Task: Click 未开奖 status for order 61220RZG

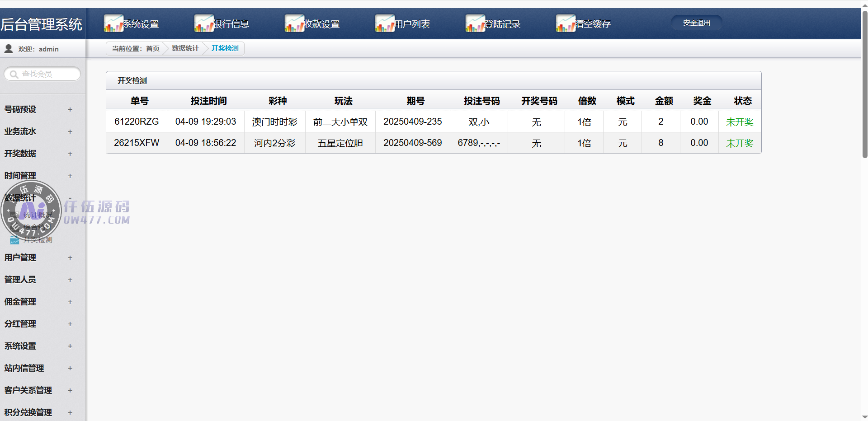Action: coord(739,122)
